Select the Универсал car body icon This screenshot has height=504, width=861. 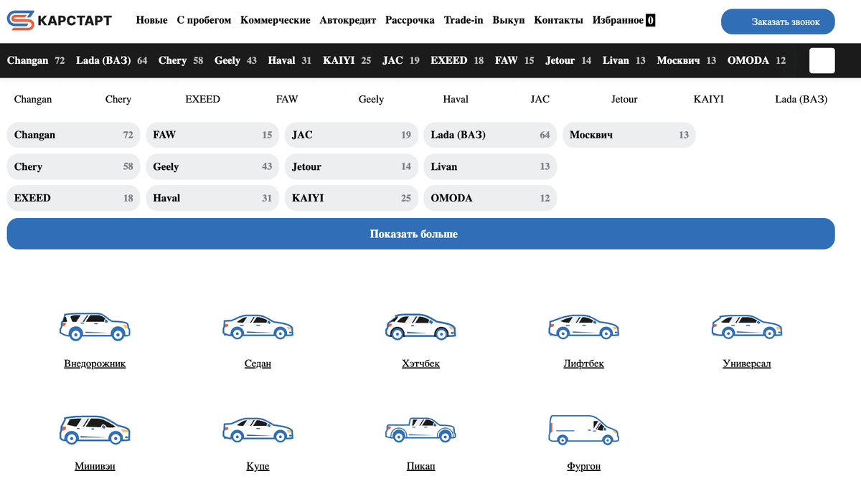pyautogui.click(x=747, y=326)
